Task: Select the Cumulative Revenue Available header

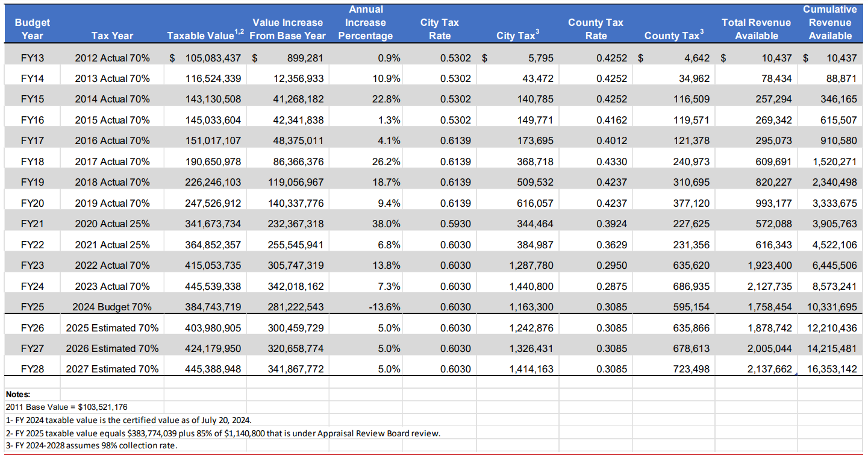Action: click(x=829, y=22)
